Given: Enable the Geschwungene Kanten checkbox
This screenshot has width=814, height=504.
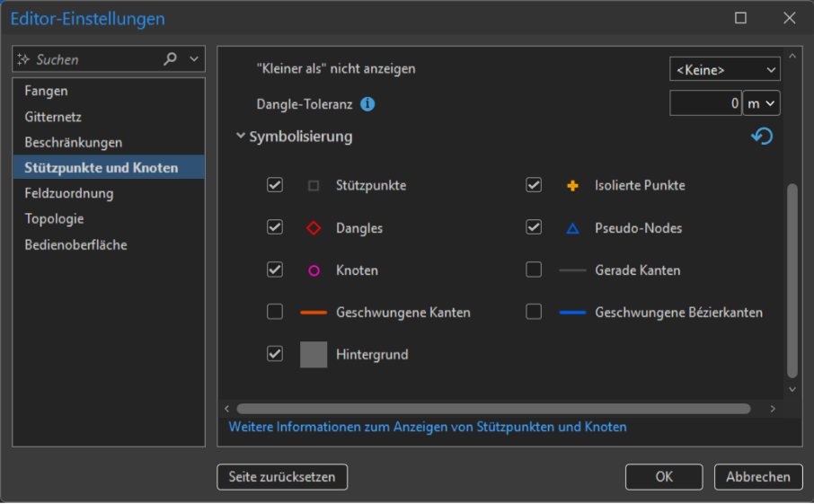Looking at the screenshot, I should click(x=275, y=312).
